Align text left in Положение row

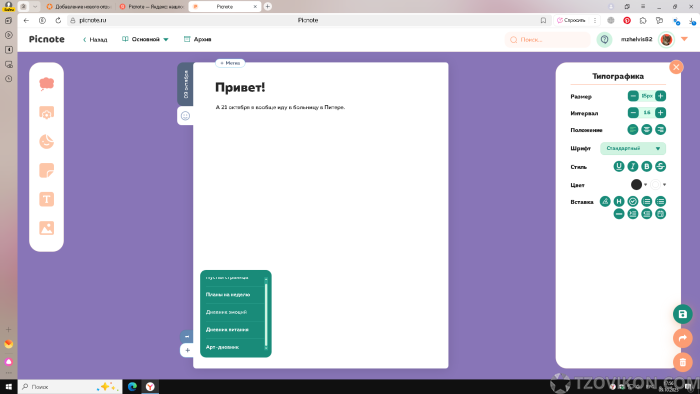[x=633, y=130]
